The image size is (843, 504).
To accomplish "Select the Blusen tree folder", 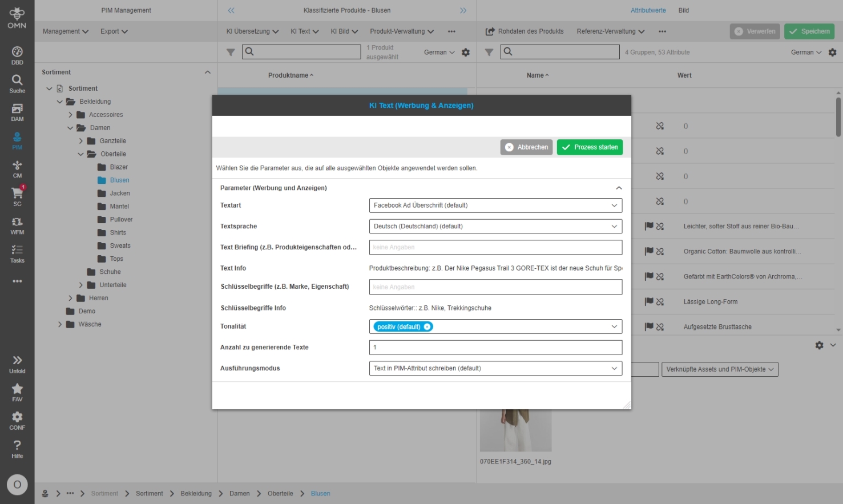I will pyautogui.click(x=119, y=180).
